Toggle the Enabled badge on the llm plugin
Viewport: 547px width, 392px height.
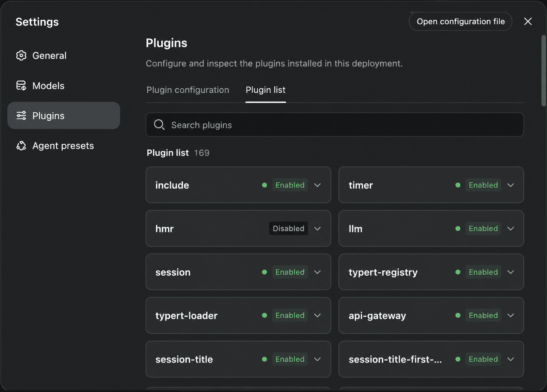[x=483, y=228]
